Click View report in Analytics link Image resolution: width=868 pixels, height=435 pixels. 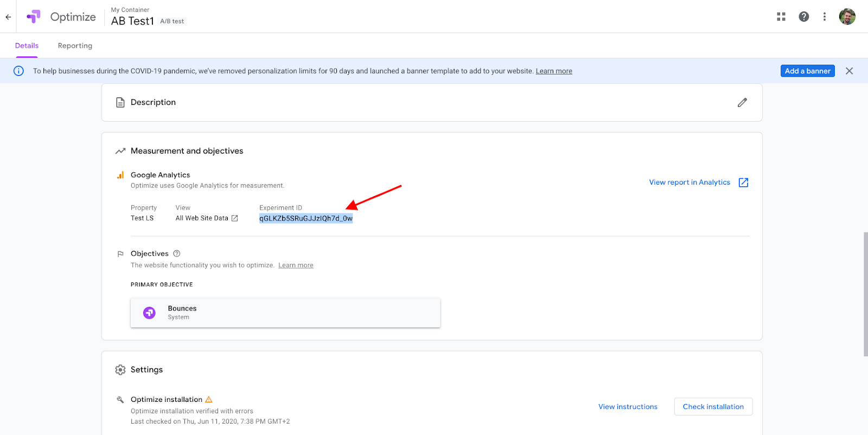click(690, 182)
